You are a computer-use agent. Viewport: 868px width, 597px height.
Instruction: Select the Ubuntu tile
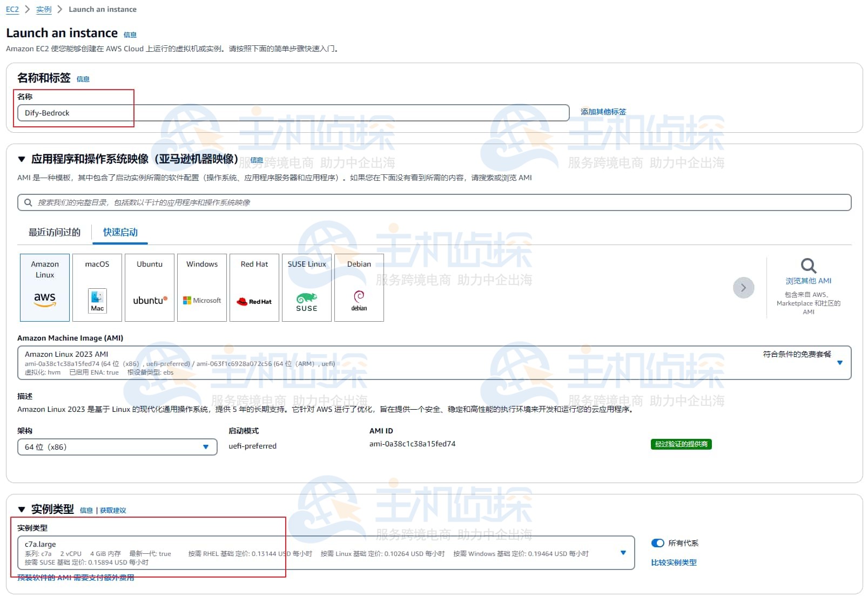(150, 288)
